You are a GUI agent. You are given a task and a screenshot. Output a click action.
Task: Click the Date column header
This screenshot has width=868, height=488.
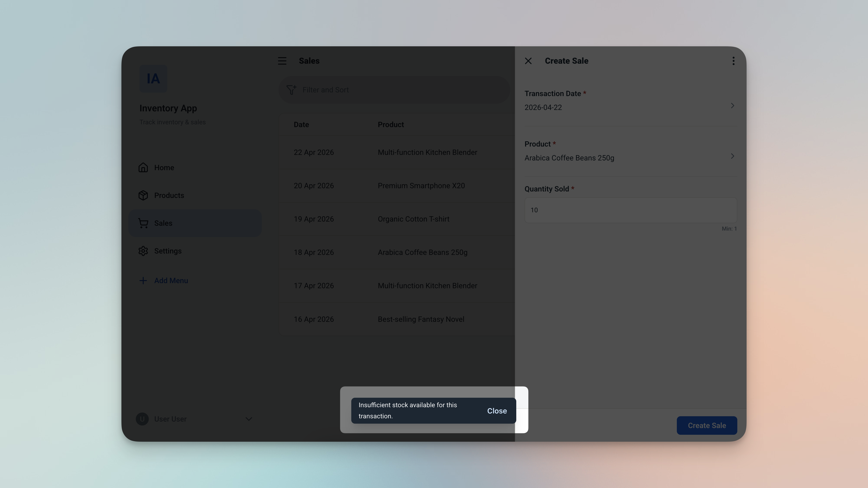(x=301, y=125)
